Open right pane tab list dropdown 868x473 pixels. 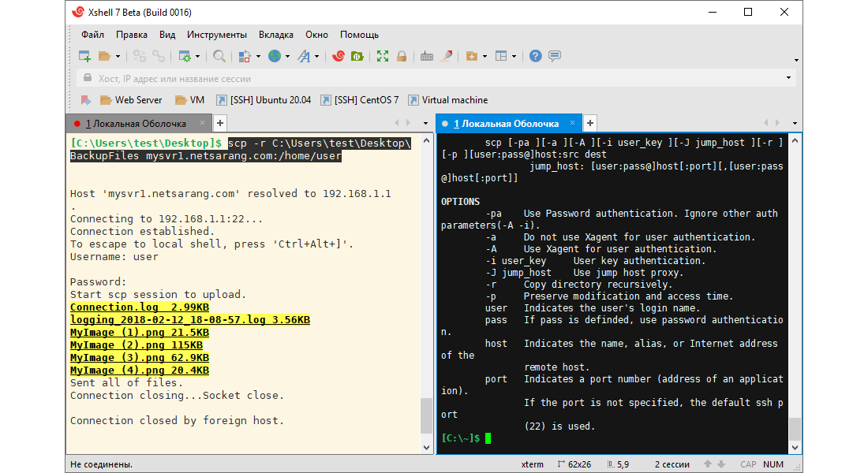(x=795, y=123)
